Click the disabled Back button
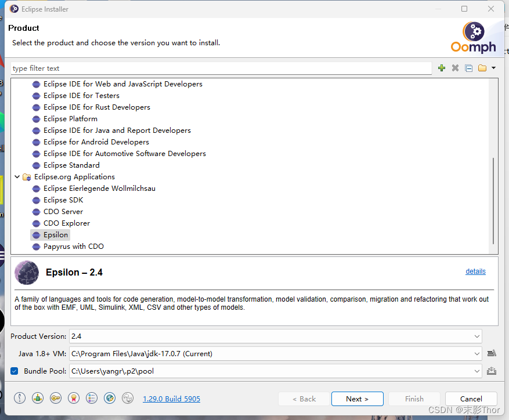The width and height of the screenshot is (509, 420). [304, 399]
